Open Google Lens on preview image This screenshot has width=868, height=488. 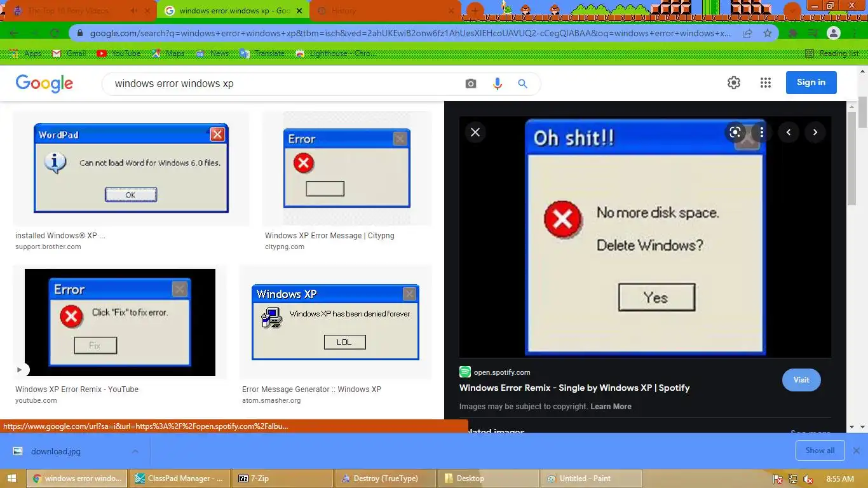click(735, 132)
